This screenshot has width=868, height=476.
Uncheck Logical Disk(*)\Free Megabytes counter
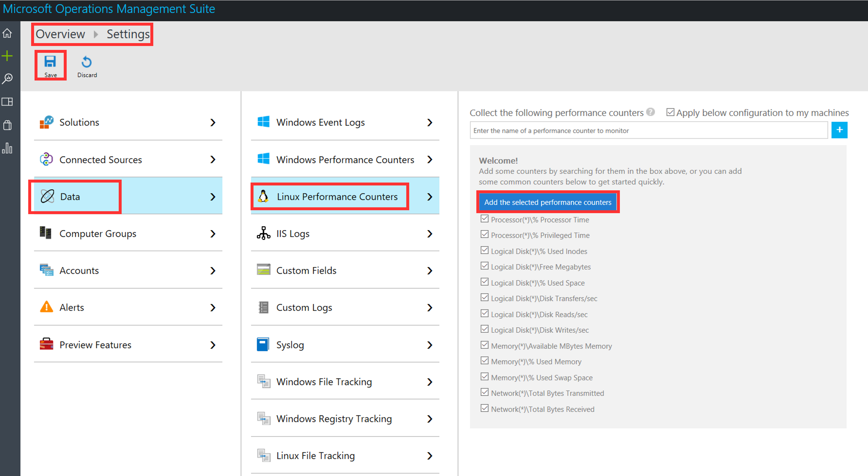click(x=485, y=266)
